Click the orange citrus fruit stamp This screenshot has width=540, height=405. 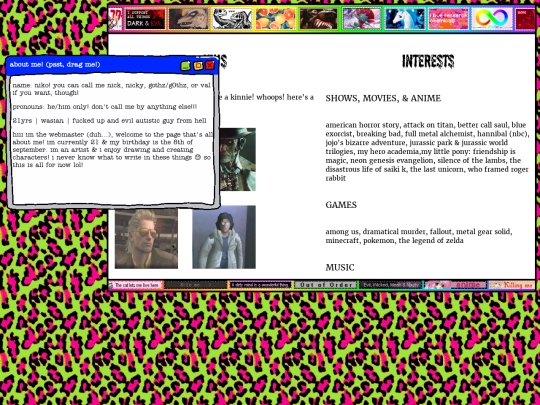tap(275, 19)
